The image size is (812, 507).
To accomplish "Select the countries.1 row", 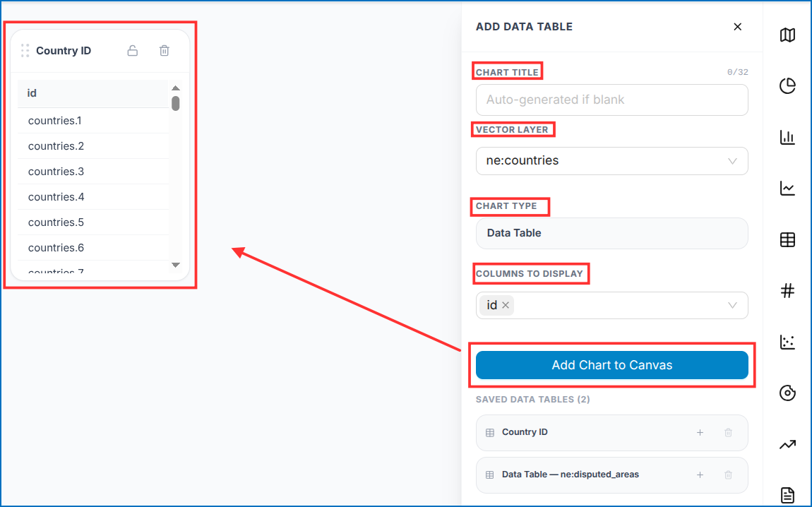I will click(93, 121).
